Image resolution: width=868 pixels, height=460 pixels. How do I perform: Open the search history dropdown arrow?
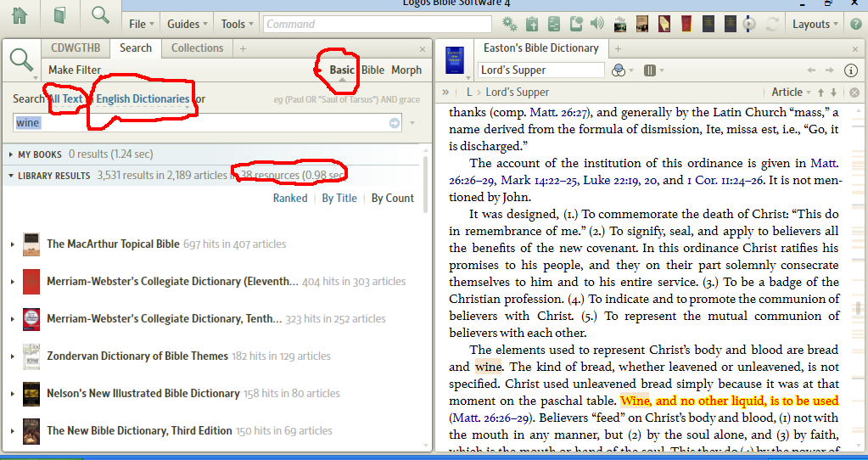coord(412,123)
